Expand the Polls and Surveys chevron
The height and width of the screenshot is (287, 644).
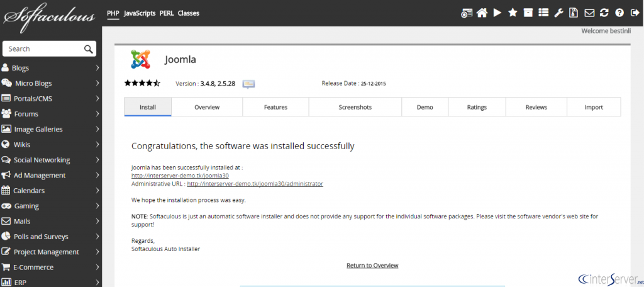tap(97, 237)
